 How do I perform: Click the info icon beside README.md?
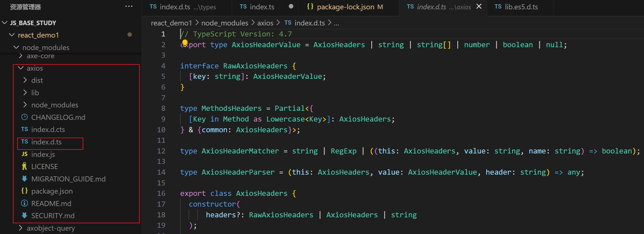tap(25, 203)
